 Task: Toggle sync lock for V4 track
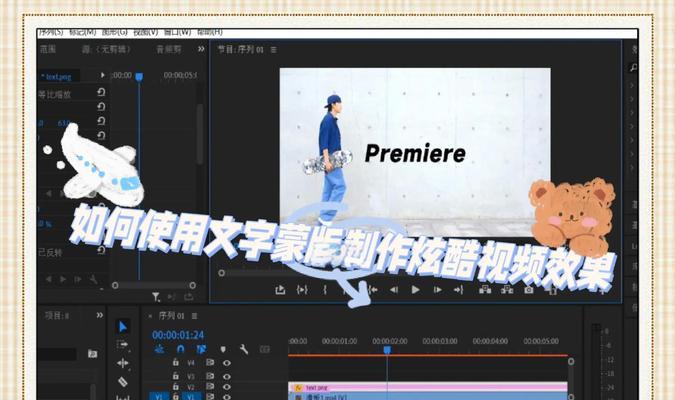(210, 363)
